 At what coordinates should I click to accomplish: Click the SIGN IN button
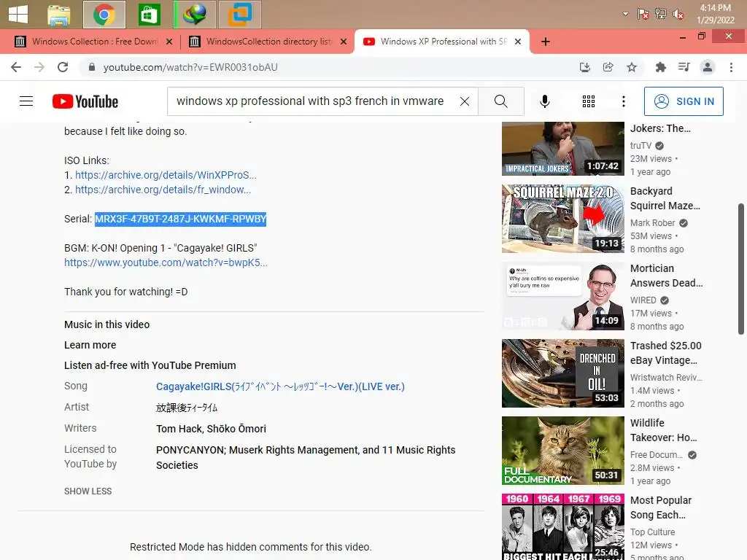pos(684,101)
